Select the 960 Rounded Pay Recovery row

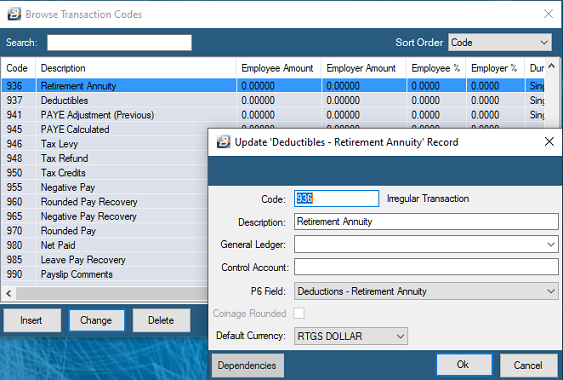click(105, 202)
